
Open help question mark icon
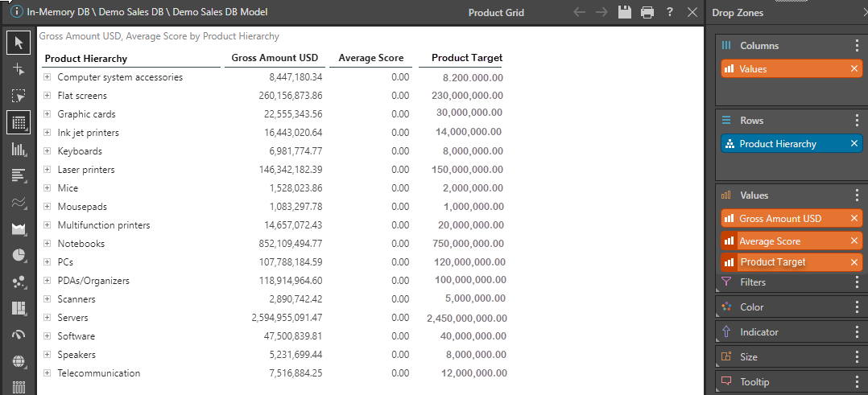[x=670, y=12]
